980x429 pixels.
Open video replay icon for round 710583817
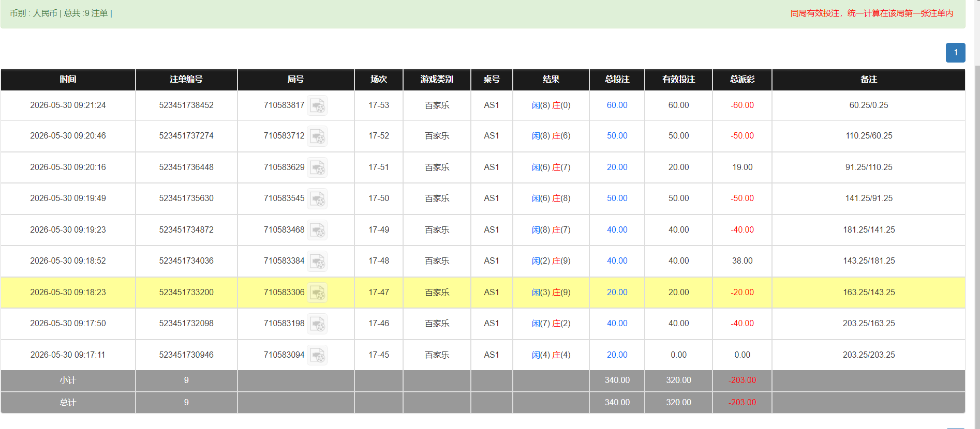point(317,105)
